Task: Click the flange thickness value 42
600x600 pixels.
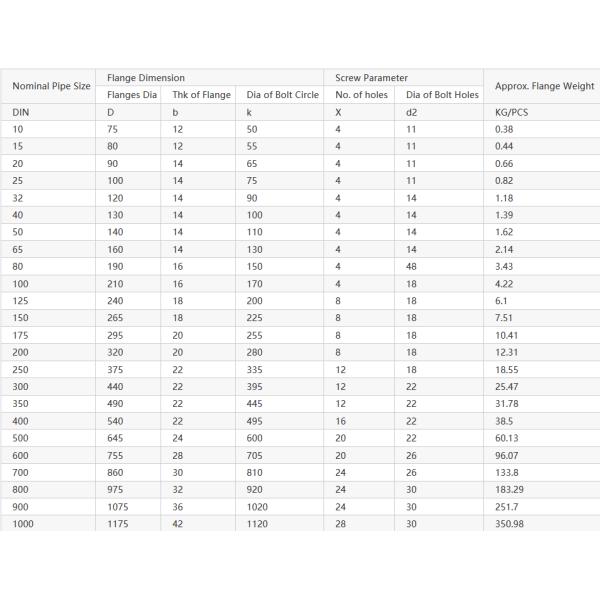Action: pos(178,523)
